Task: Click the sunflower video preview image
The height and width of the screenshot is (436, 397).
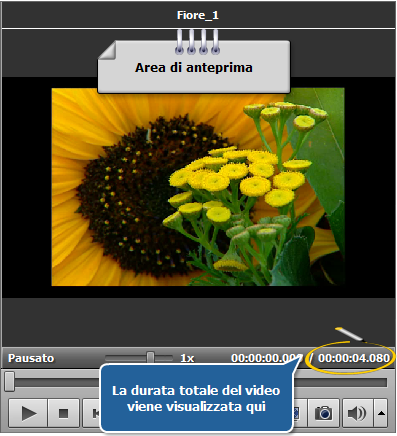Action: 198,187
